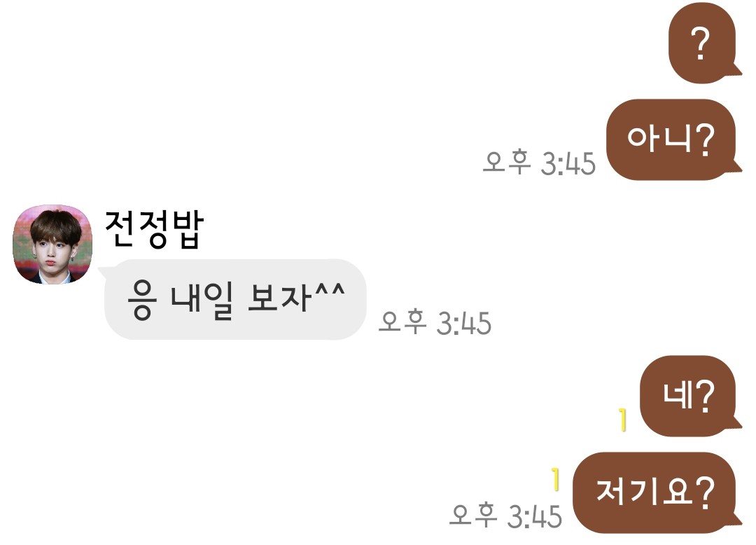This screenshot has width=756, height=545.
Task: Click the tail of the "네?" bubble
Action: (738, 422)
